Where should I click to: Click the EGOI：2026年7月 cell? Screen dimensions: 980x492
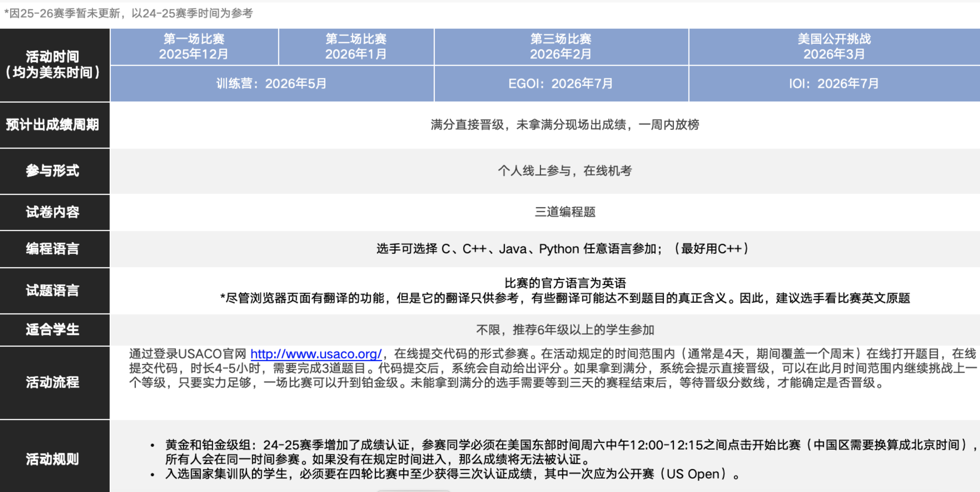[561, 83]
